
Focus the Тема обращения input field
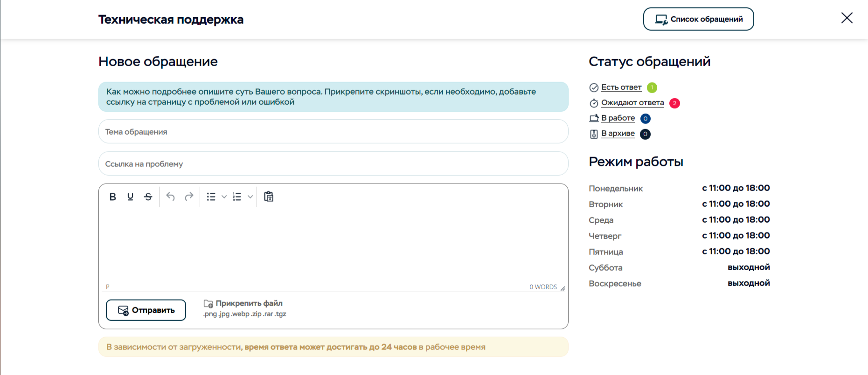[x=333, y=132]
